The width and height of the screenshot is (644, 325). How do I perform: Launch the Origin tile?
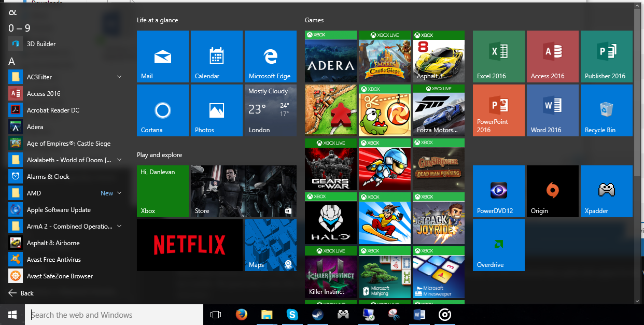pos(553,191)
